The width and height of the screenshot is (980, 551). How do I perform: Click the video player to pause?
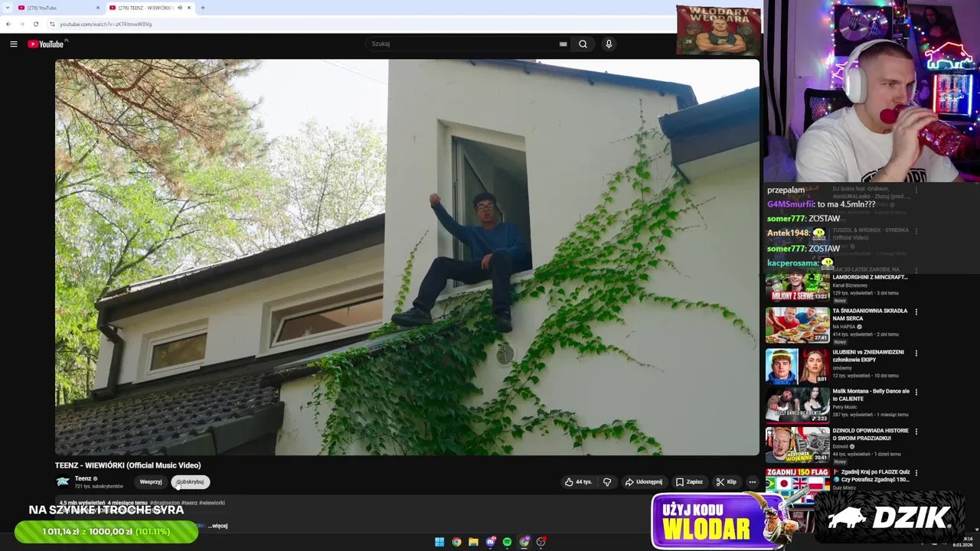click(x=407, y=257)
